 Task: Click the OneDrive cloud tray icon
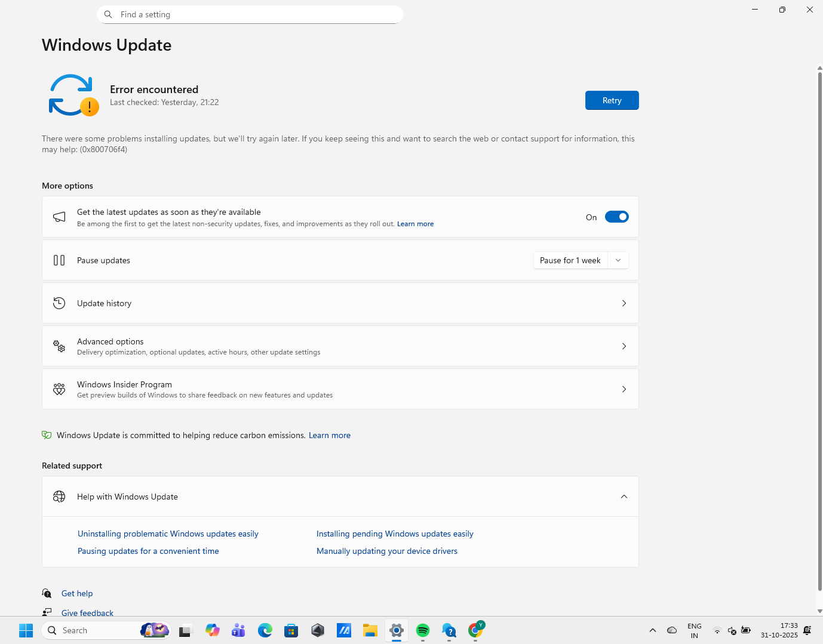click(672, 630)
